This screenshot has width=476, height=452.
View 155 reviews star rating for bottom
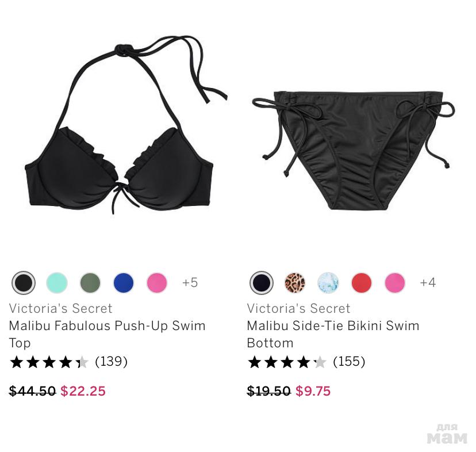[306, 362]
